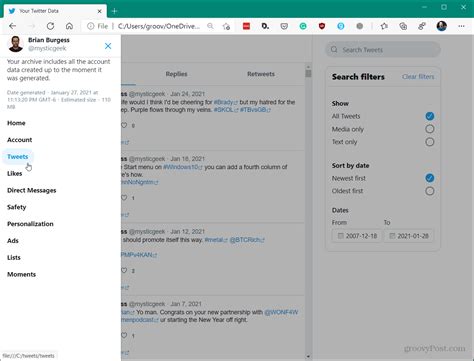Like heart icon on Jan 7, 2021 tweet
Viewport: 474px width, 361px height.
point(124,335)
